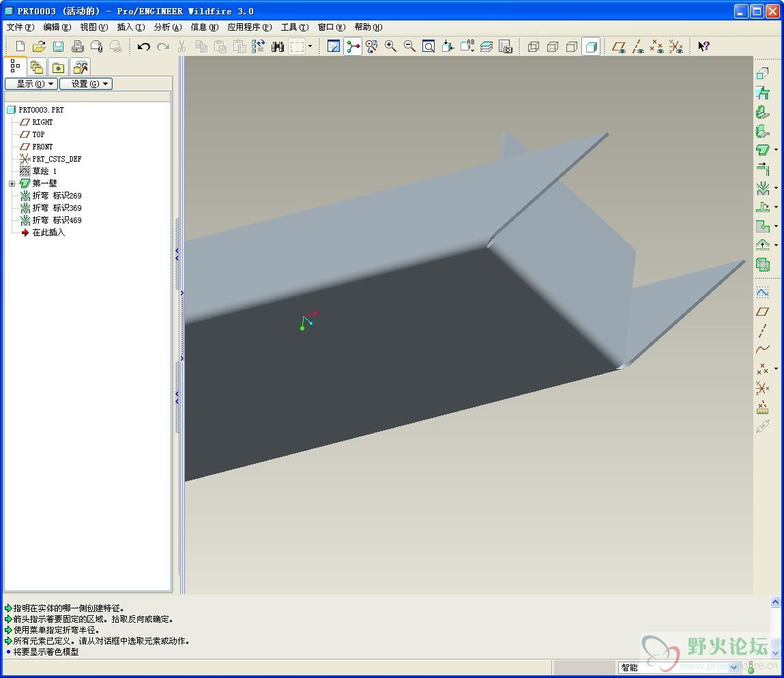Switch to the model tree tab
The height and width of the screenshot is (678, 784).
[x=15, y=66]
